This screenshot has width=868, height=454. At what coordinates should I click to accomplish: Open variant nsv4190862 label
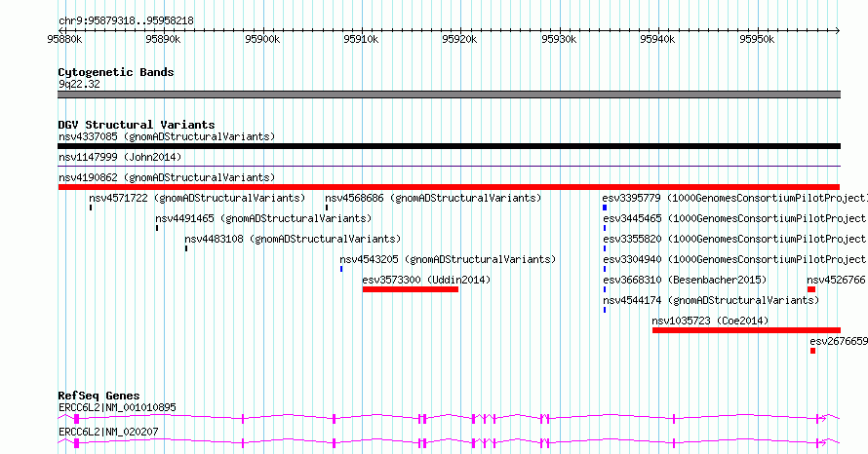(167, 177)
